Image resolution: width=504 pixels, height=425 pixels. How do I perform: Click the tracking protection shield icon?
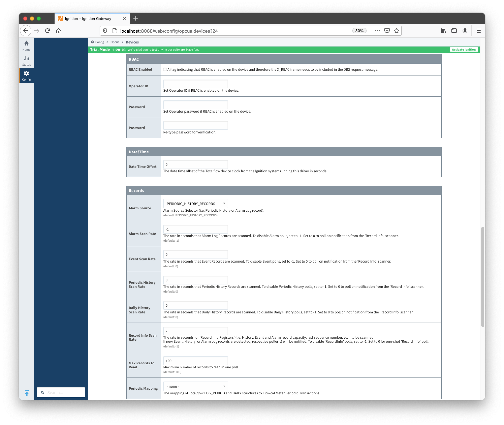pyautogui.click(x=105, y=31)
